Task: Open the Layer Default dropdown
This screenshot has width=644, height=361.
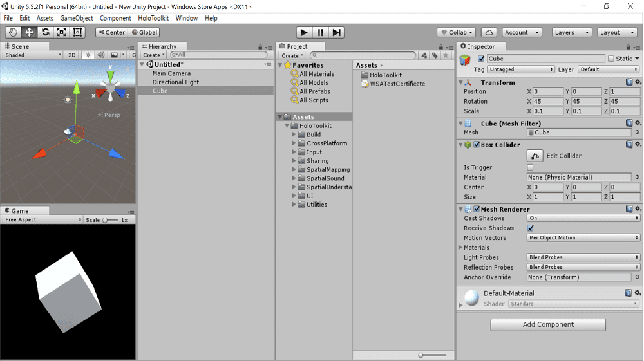Action: (609, 69)
